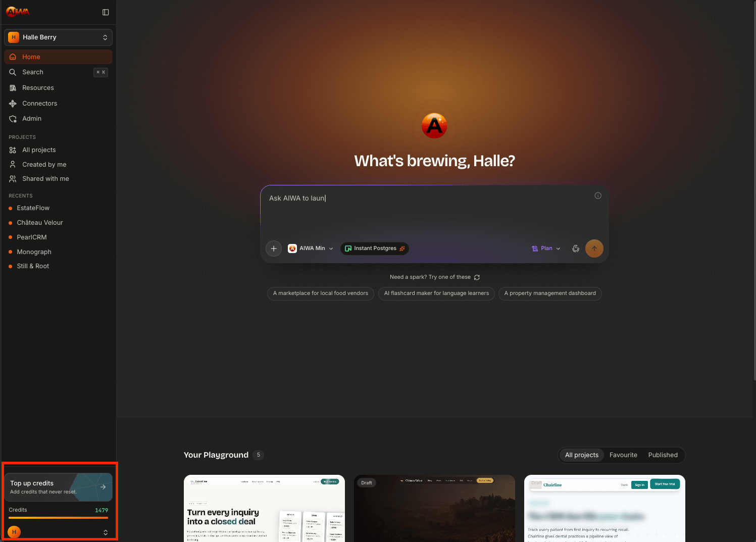Click the Resources books icon
This screenshot has width=756, height=542.
(13, 88)
